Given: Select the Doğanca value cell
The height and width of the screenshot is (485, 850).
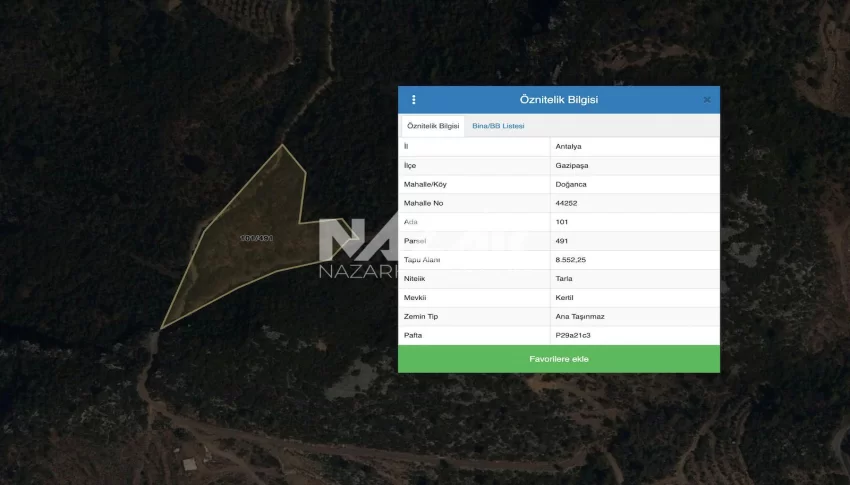Looking at the screenshot, I should (x=635, y=184).
